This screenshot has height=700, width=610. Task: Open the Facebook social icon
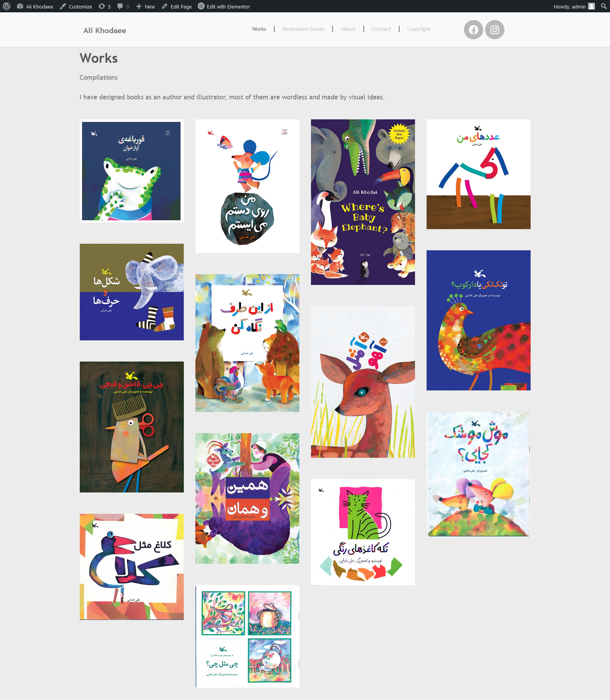click(473, 30)
